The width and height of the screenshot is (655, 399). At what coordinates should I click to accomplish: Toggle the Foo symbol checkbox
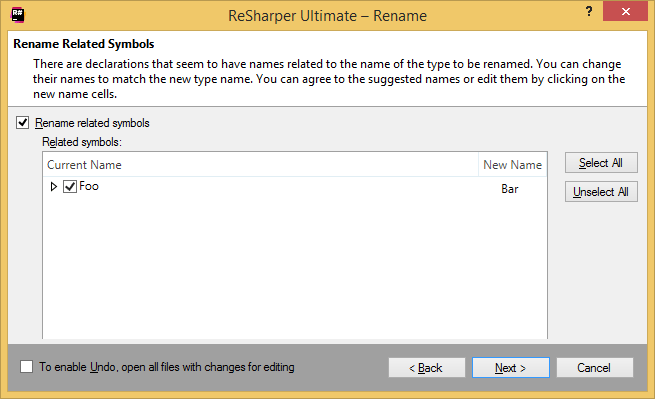coord(70,186)
